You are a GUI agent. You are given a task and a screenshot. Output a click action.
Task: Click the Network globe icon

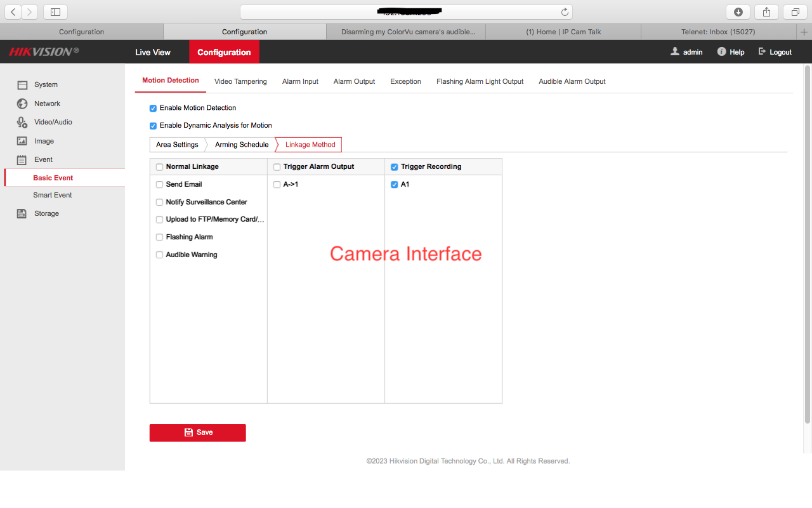click(22, 104)
